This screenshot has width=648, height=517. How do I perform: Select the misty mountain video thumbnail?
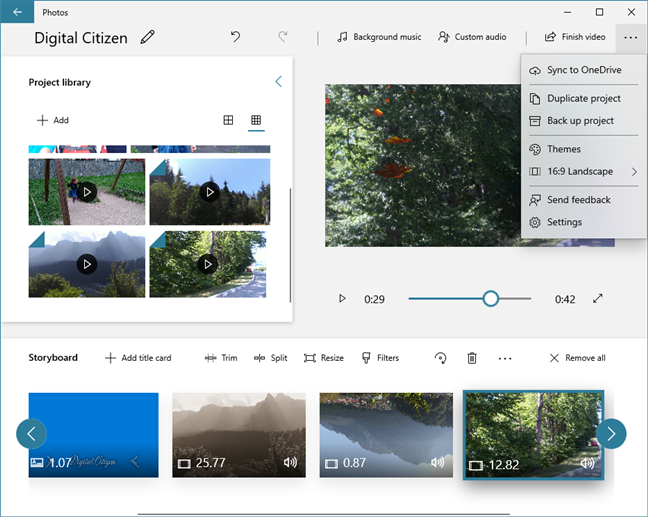click(87, 264)
